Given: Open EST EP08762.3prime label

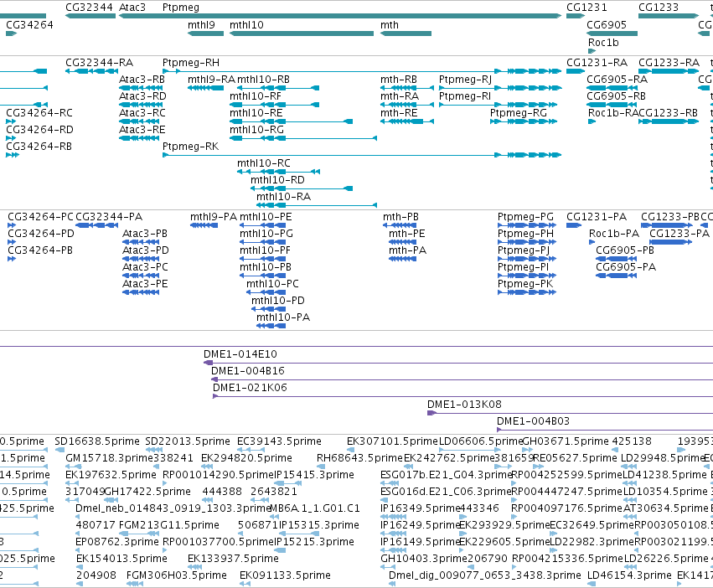Looking at the screenshot, I should click(x=117, y=542).
